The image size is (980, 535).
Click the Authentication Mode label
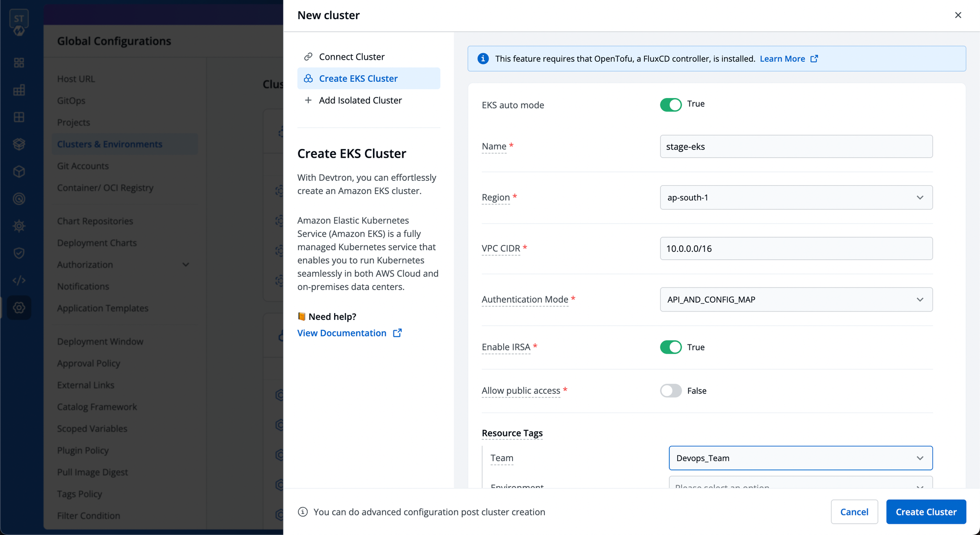(525, 299)
